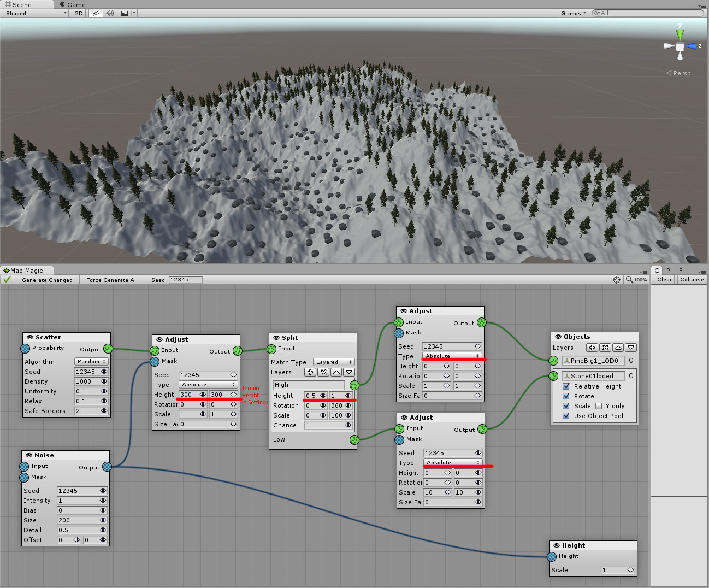Add a new layer in the Objects node
The height and width of the screenshot is (588, 709).
592,348
